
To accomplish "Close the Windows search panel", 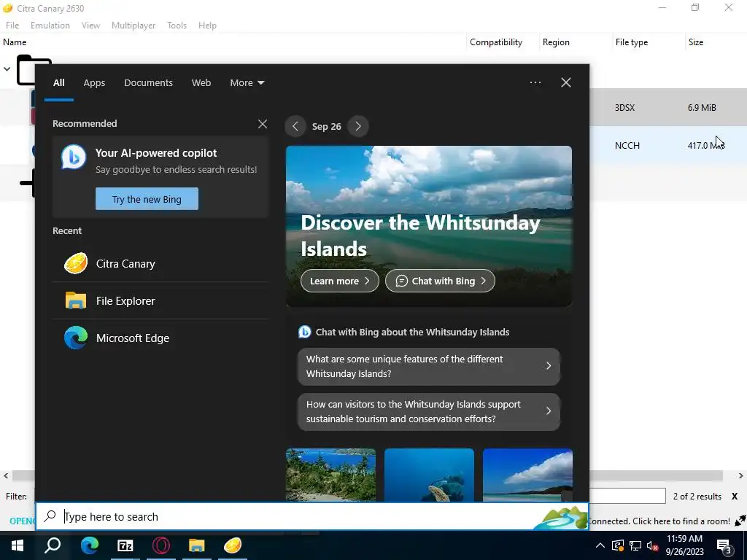I will 565,82.
